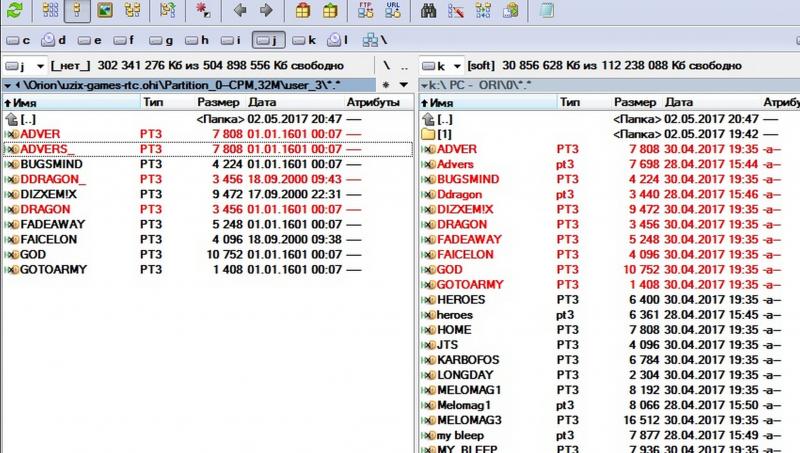Sort right panel by Дата column header
The height and width of the screenshot is (453, 800).
pyautogui.click(x=678, y=102)
